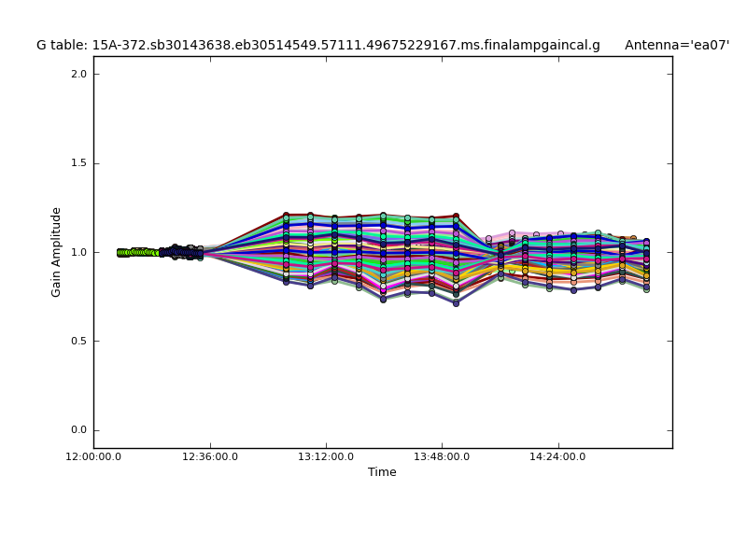Click the 2.0 y-axis tick label
The width and height of the screenshot is (747, 560).
(x=78, y=74)
